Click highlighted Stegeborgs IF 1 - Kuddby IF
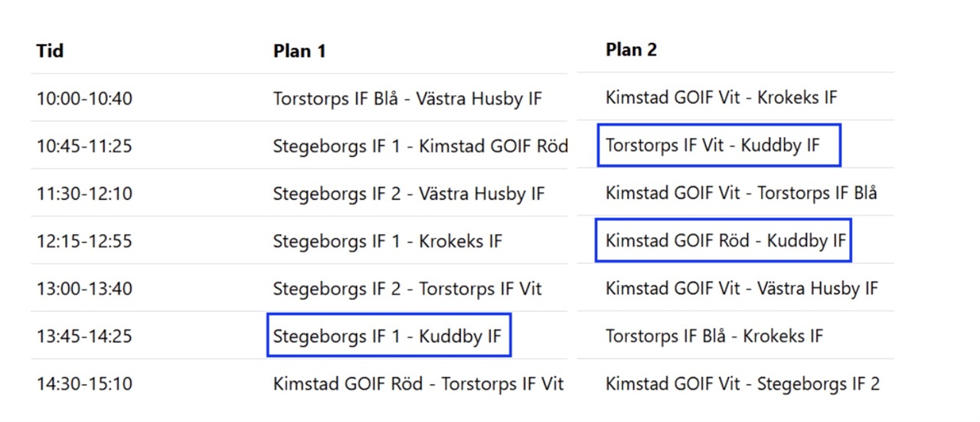This screenshot has height=422, width=980. point(389,335)
